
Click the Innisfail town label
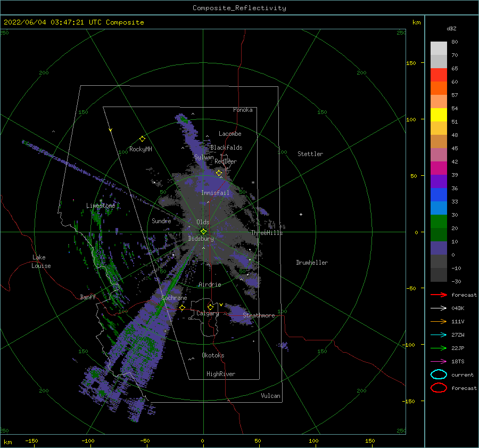click(215, 193)
